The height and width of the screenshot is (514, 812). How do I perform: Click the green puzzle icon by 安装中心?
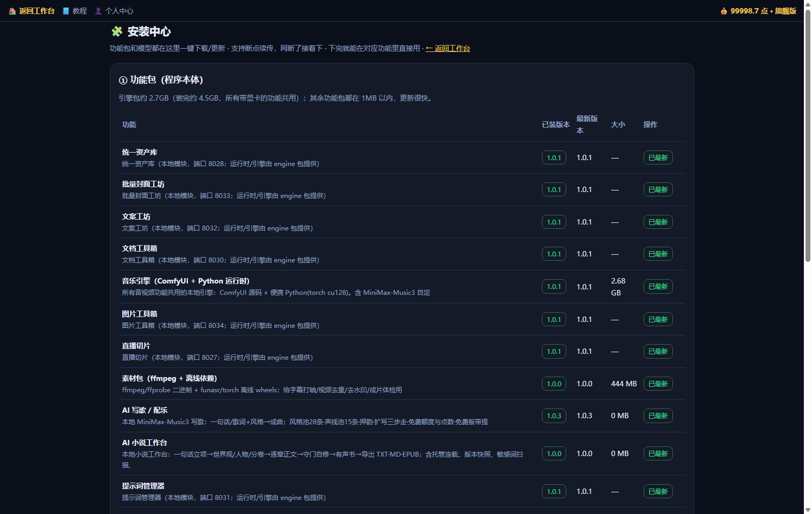[117, 31]
